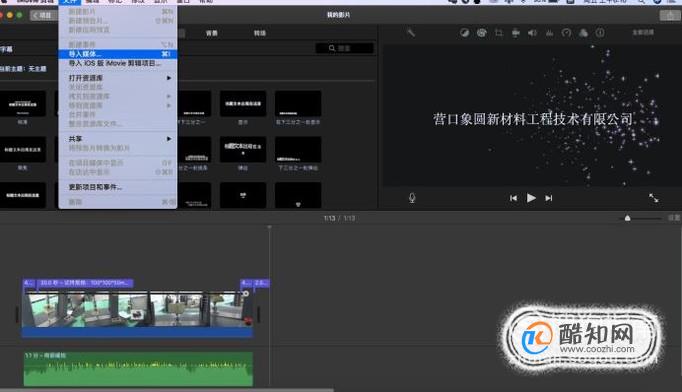This screenshot has height=392, width=682.
Task: Go back using the 项目 projects button
Action: 43,15
